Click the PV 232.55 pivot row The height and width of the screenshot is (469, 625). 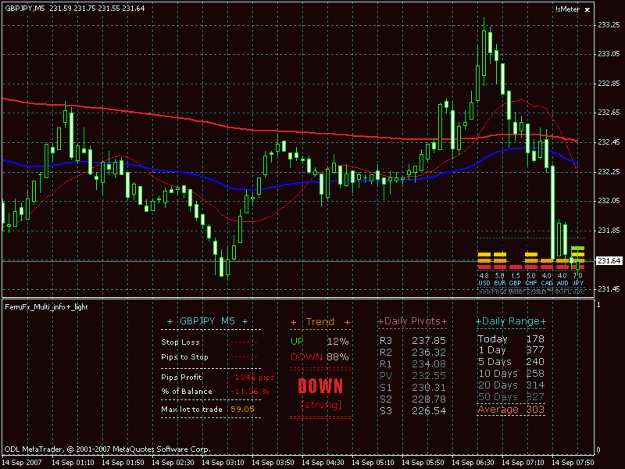(412, 376)
